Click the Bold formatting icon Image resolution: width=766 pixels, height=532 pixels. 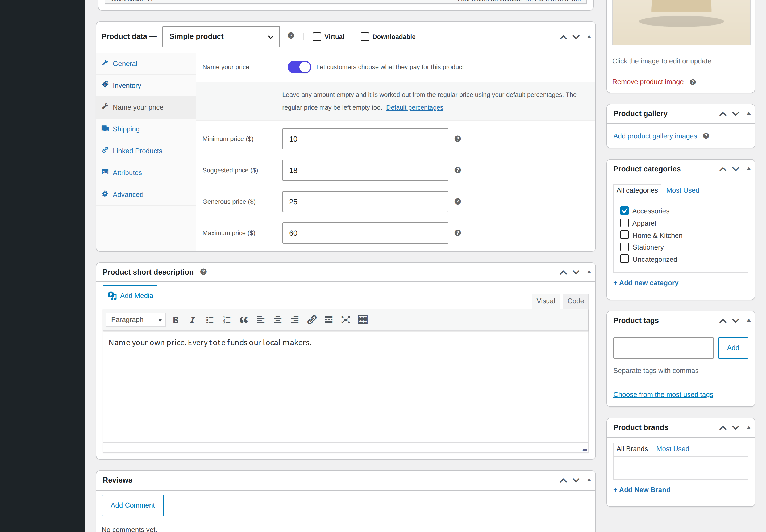(x=176, y=320)
